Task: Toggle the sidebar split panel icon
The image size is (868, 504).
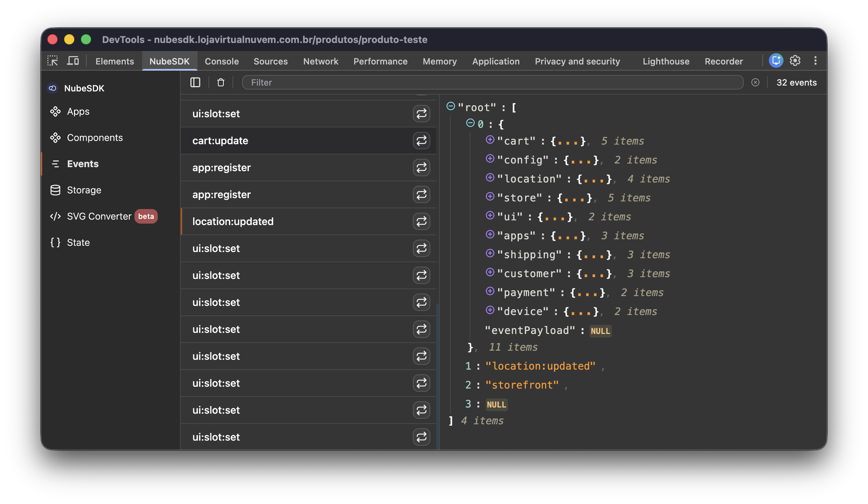Action: coord(195,83)
